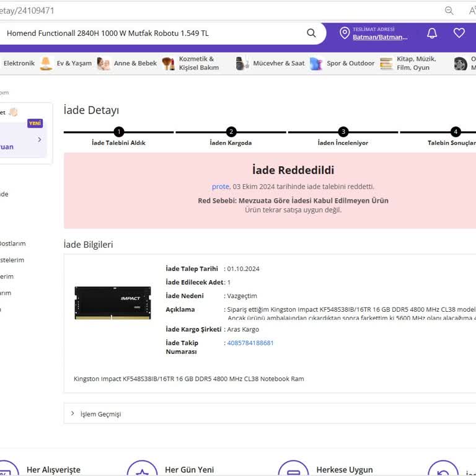
Task: Open favorites heart icon
Action: 459,33
